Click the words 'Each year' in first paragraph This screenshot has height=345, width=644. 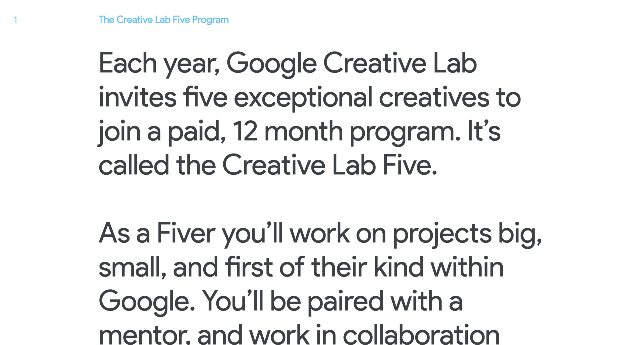coord(159,63)
